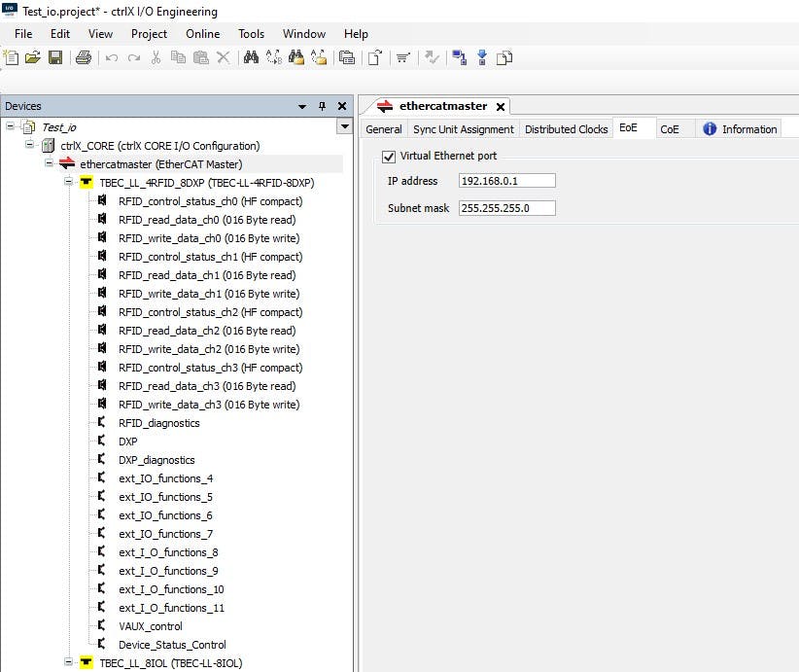Open project via folder toolbar icon

coord(33,57)
